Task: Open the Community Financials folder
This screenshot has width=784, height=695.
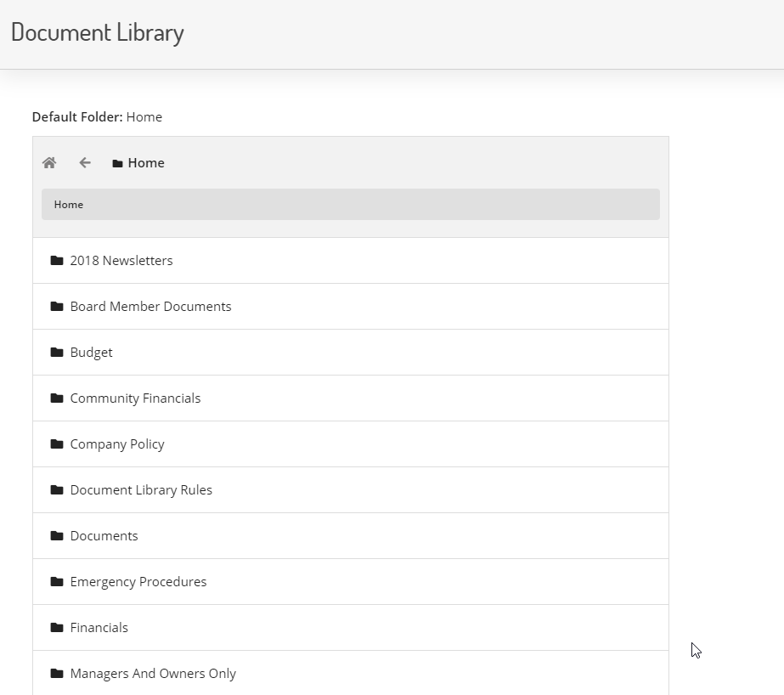Action: (351, 398)
